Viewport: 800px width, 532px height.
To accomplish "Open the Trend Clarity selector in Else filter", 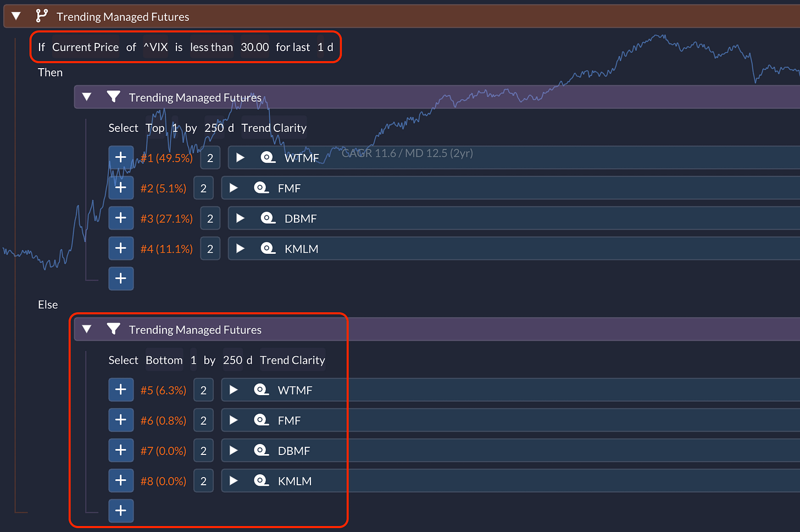I will tap(292, 361).
